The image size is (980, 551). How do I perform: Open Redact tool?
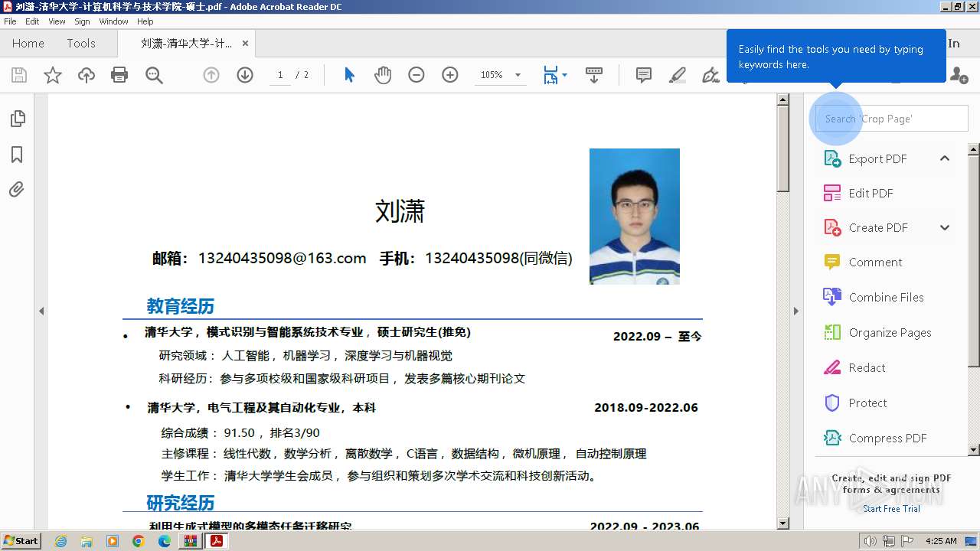[x=854, y=367]
